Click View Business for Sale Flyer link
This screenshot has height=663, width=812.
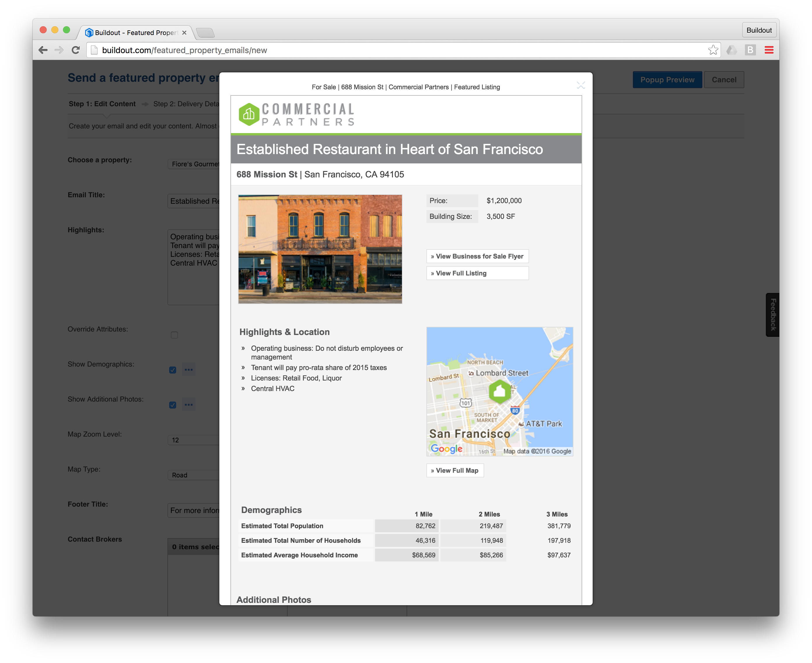pos(477,256)
